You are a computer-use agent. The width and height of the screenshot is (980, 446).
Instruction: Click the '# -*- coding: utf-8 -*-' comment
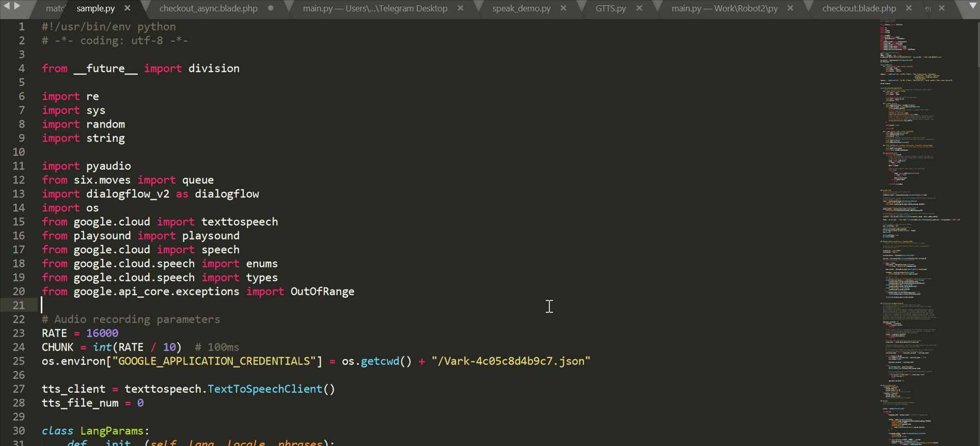coord(115,41)
